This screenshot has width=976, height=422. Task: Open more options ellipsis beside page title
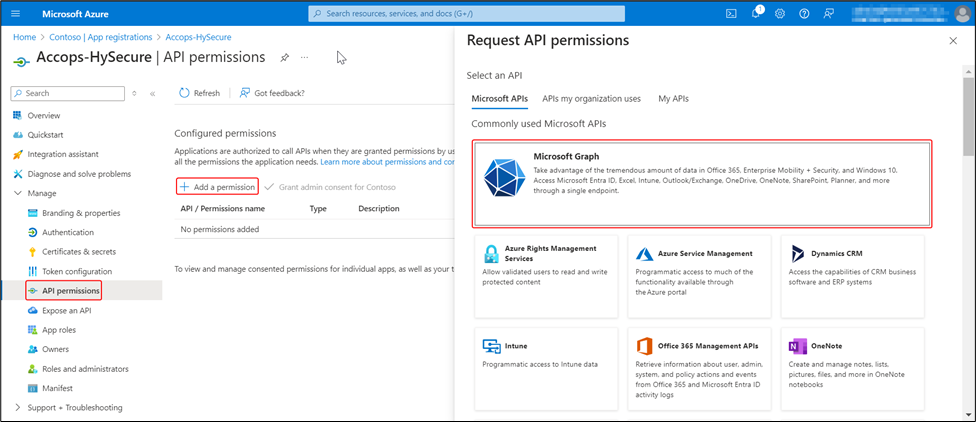tap(305, 58)
